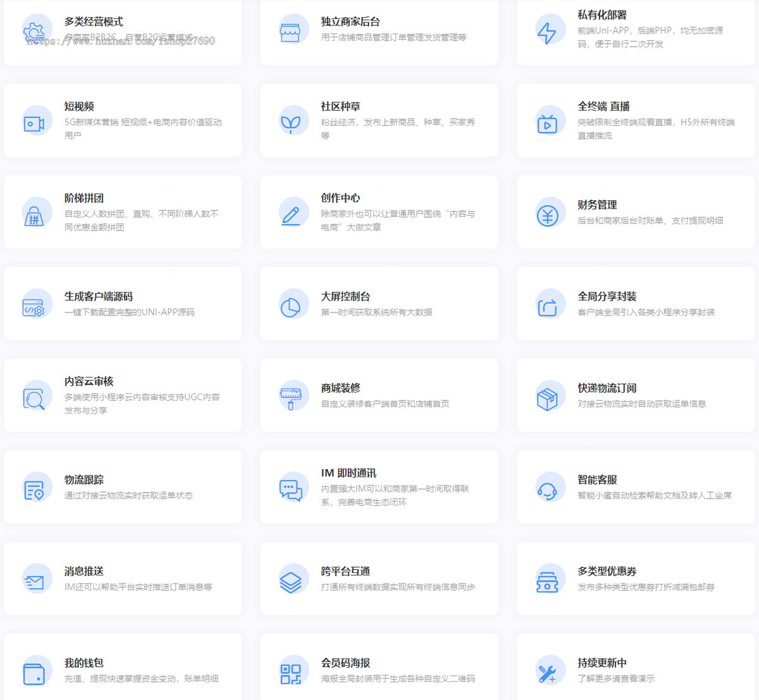
Task: Click the sprout icon for 社区种草
Action: tap(290, 123)
